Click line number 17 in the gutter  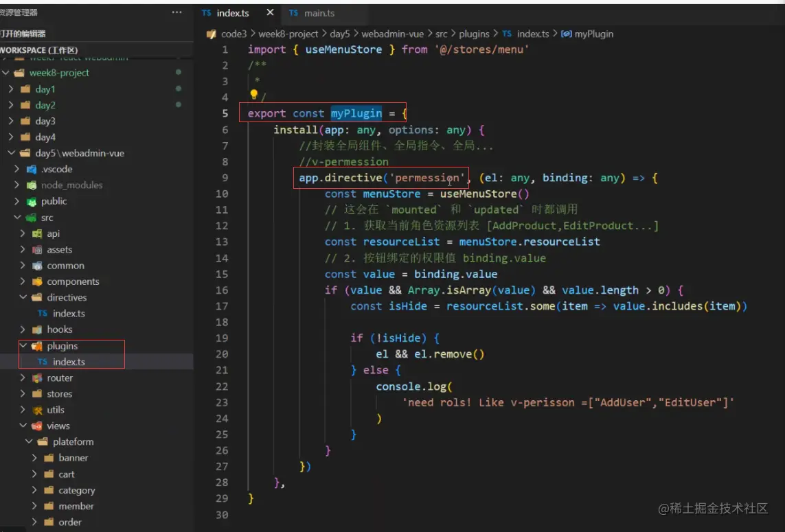[x=222, y=306]
